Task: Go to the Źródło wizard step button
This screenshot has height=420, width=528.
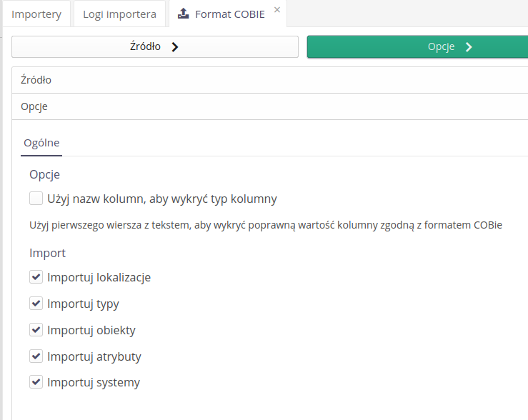Action: (x=154, y=47)
